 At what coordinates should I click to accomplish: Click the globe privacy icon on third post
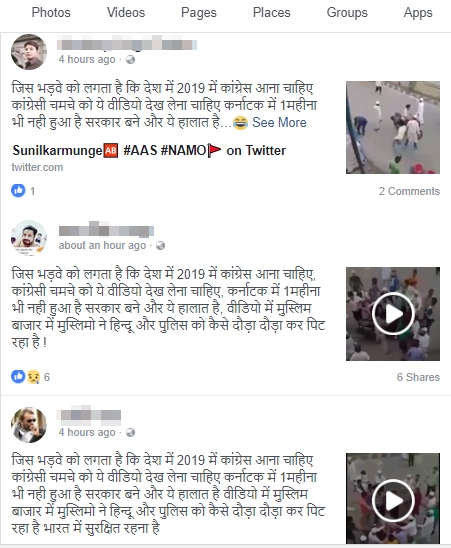tap(130, 432)
